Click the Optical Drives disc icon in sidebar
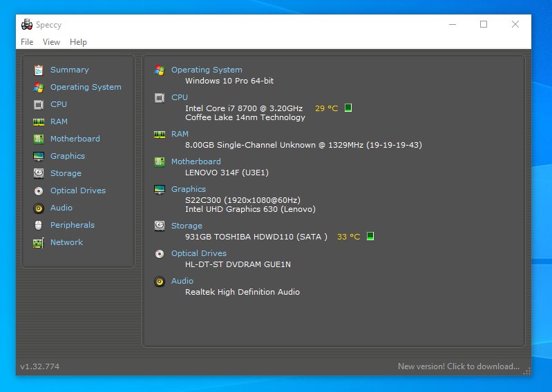This screenshot has width=552, height=392. [39, 190]
